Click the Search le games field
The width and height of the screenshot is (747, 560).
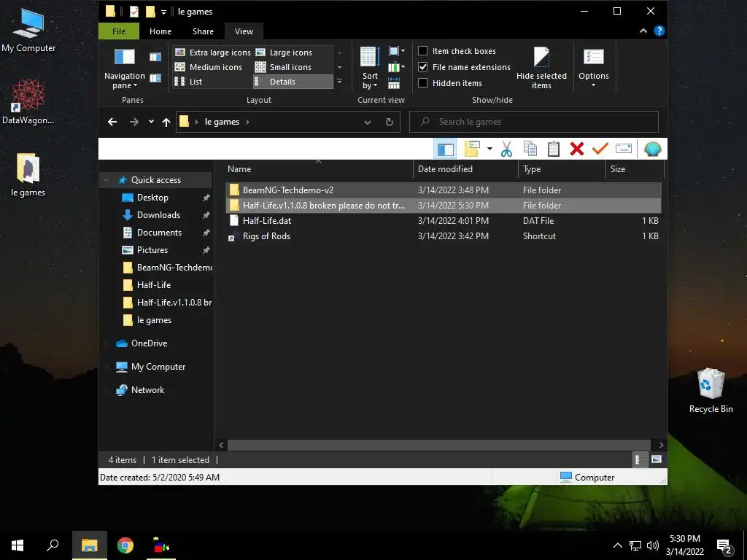pos(533,122)
